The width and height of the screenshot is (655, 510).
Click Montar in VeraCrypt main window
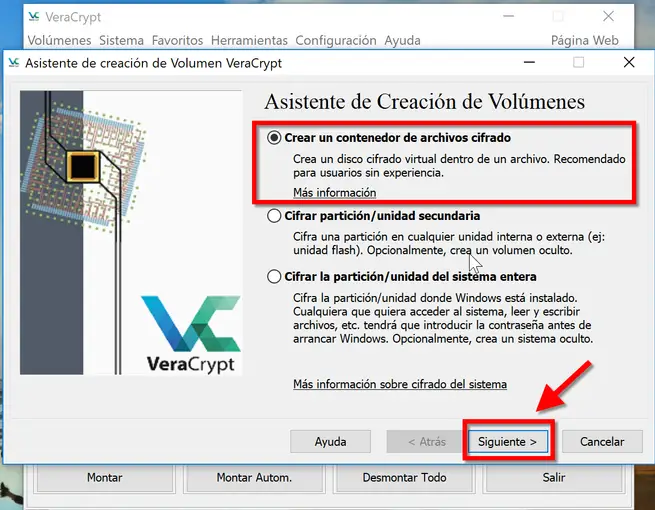click(105, 478)
